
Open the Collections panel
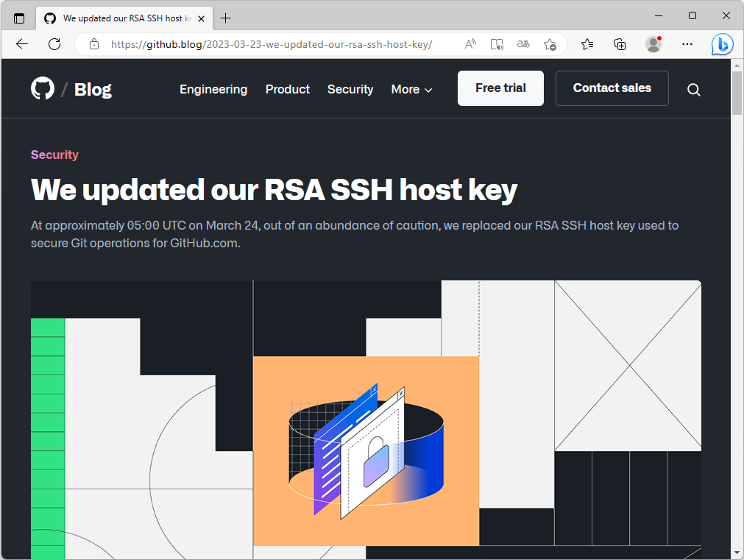click(x=620, y=44)
